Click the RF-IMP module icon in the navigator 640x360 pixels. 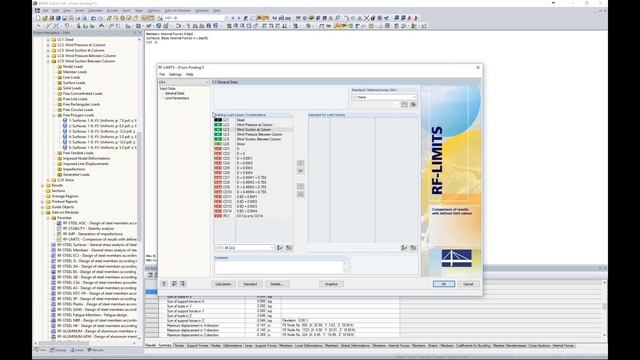pos(59,234)
